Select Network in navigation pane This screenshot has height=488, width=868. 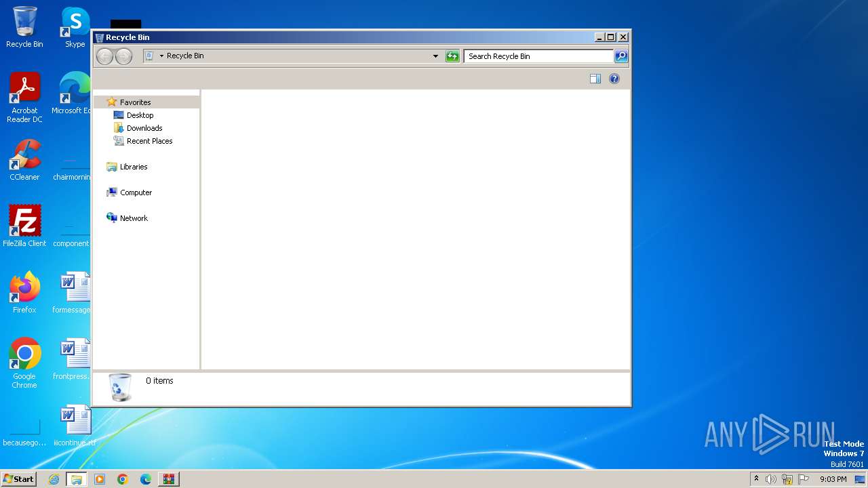pos(134,218)
